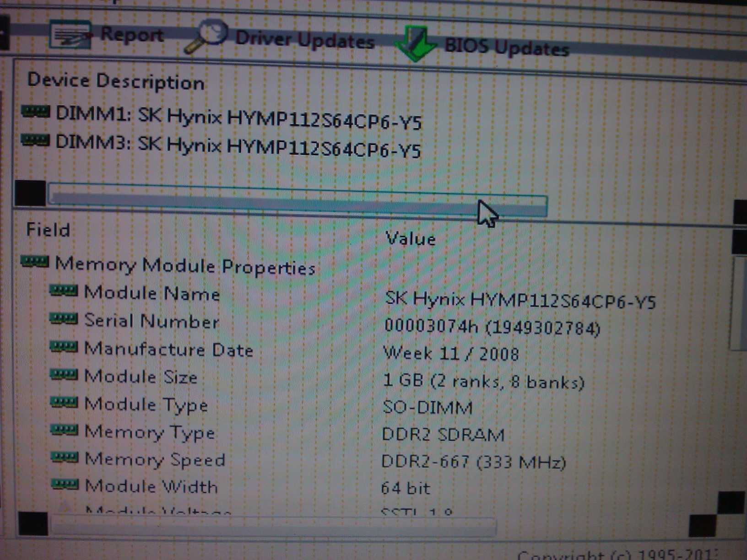Open Driver Updates

pos(305,40)
